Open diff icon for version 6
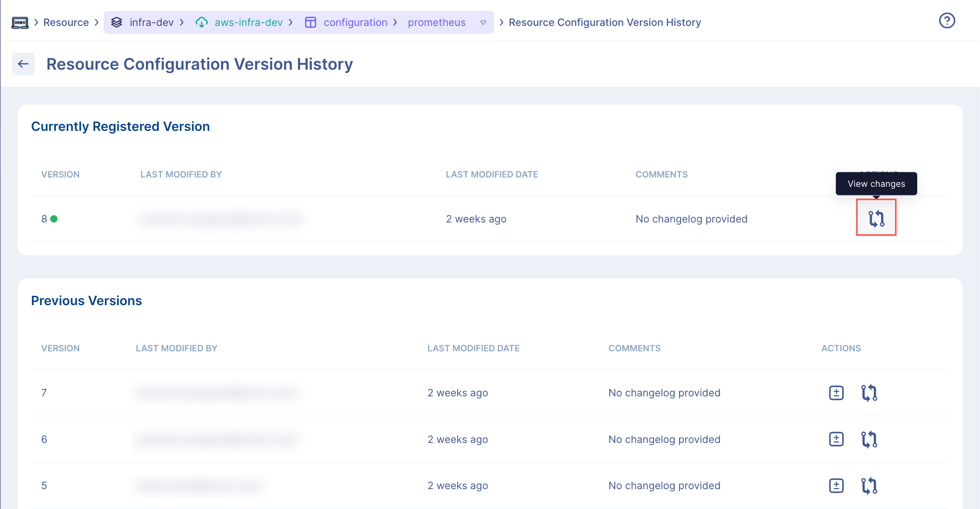Screen dimensions: 980x509 (836, 439)
